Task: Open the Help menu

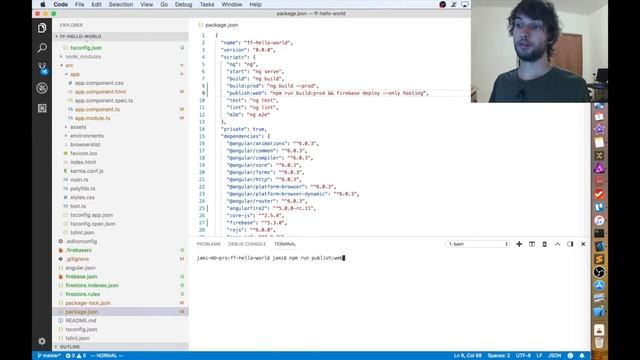Action: point(256,4)
